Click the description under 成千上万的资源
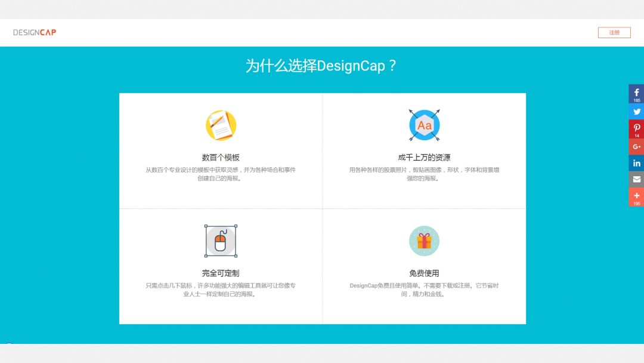This screenshot has height=363, width=644. [425, 174]
